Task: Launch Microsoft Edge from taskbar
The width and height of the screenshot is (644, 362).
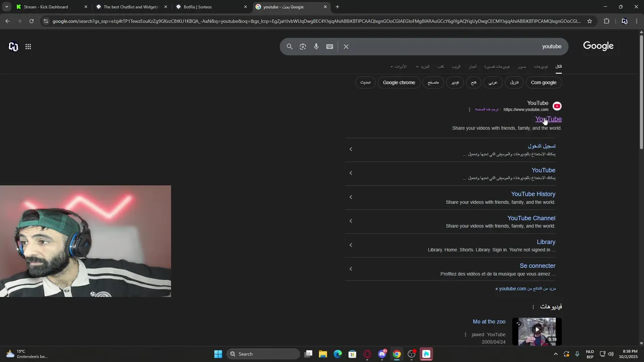Action: pyautogui.click(x=338, y=354)
